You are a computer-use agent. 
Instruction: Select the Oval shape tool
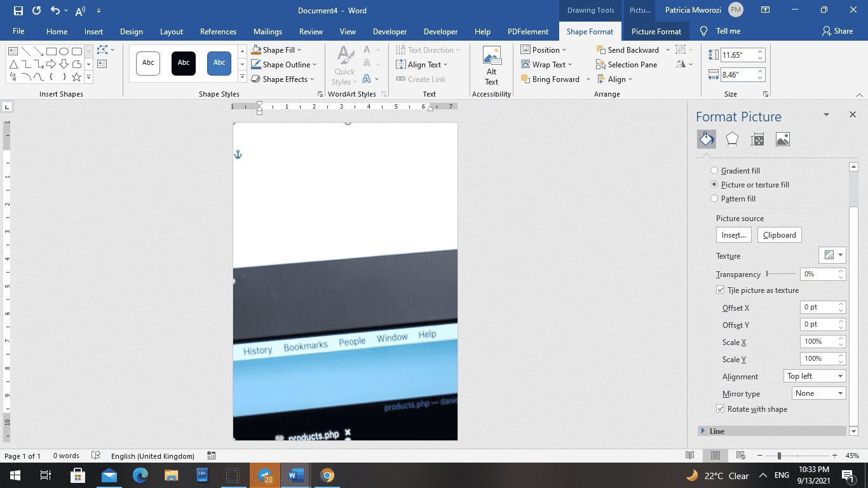(64, 51)
